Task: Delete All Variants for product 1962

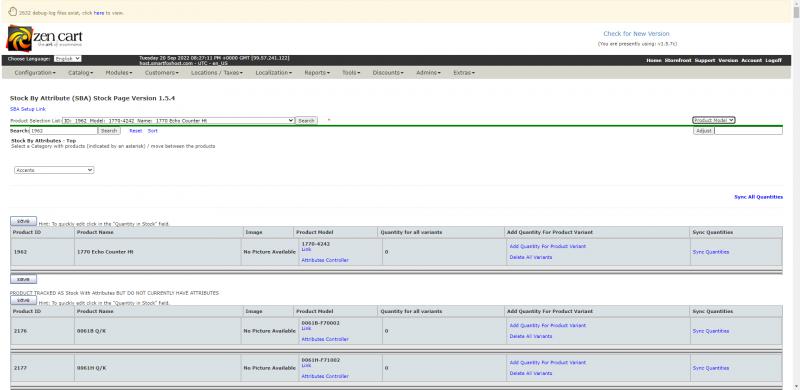Action: coord(531,258)
